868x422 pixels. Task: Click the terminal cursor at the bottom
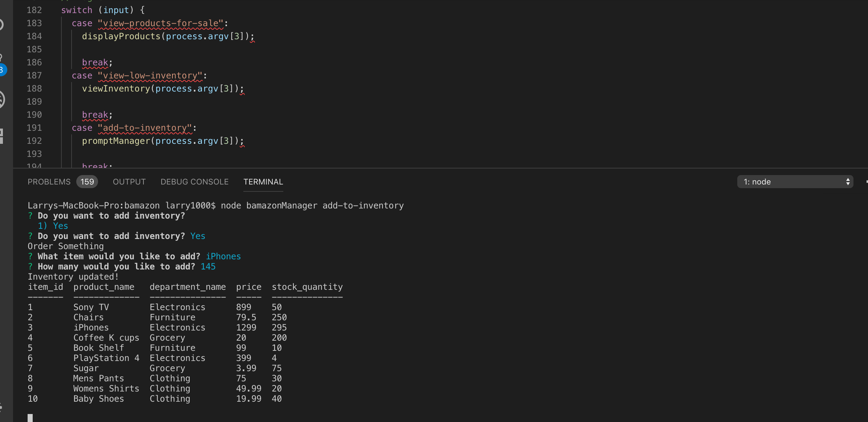[30, 418]
